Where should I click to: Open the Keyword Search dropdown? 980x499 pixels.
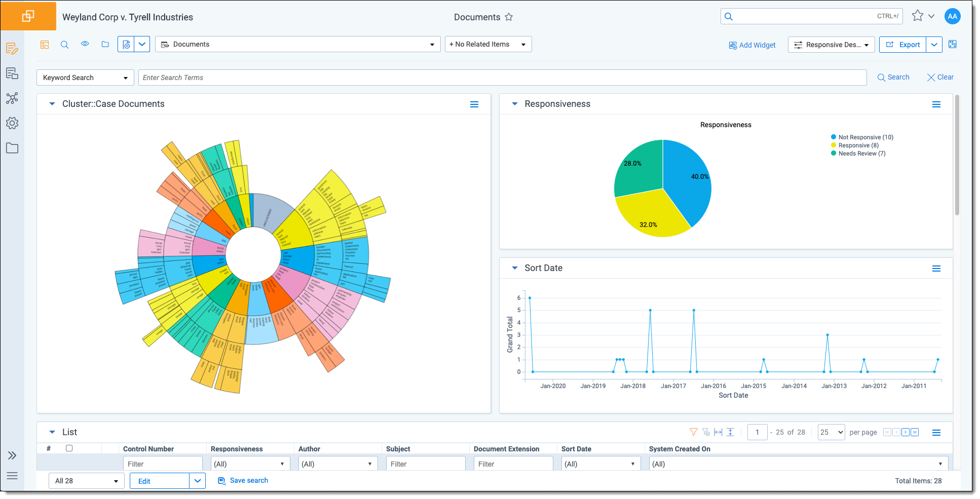pos(85,78)
